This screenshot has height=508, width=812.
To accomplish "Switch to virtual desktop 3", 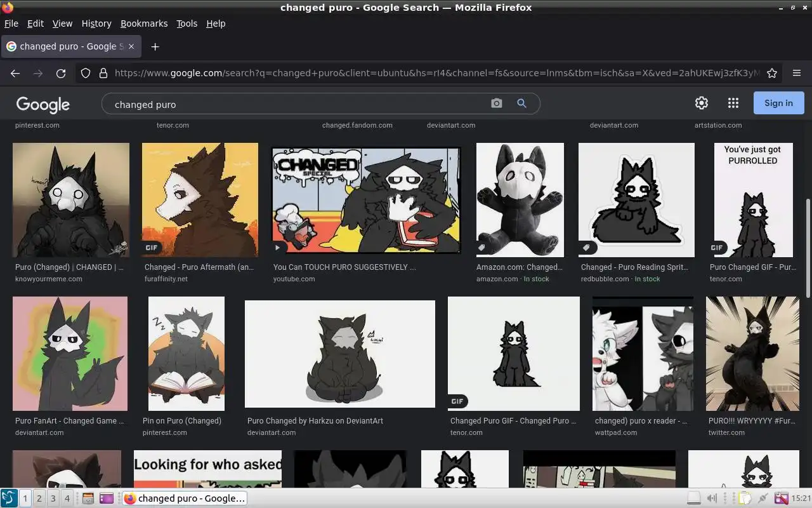I will 53,498.
